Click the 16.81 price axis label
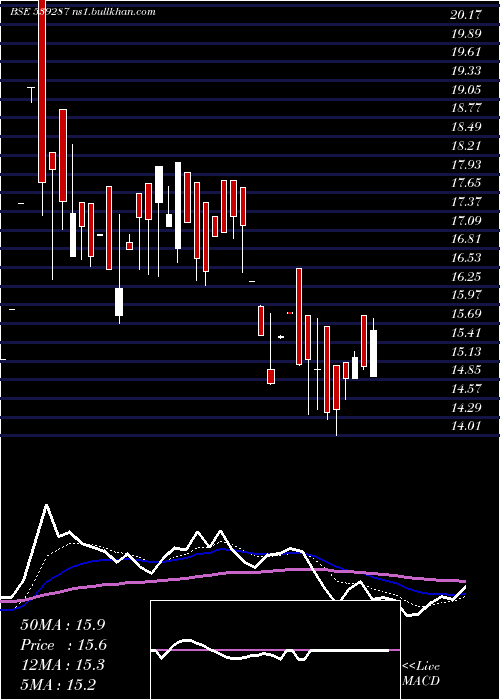 click(x=466, y=239)
